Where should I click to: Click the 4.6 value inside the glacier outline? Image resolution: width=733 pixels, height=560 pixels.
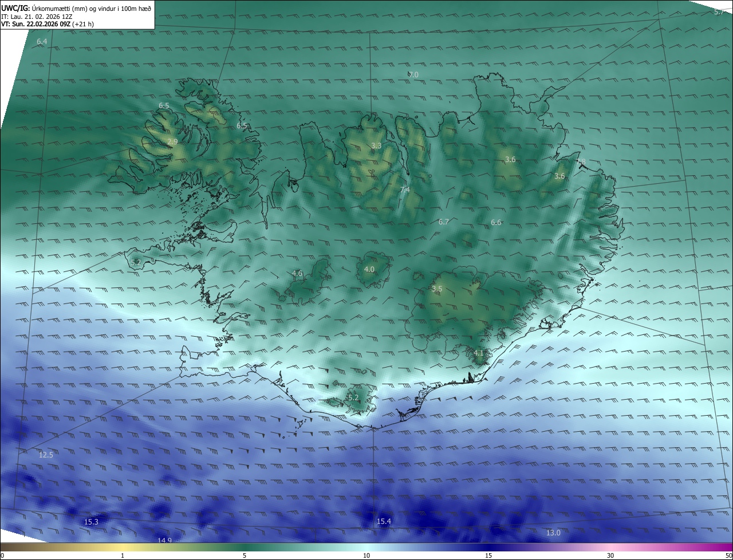pyautogui.click(x=297, y=274)
